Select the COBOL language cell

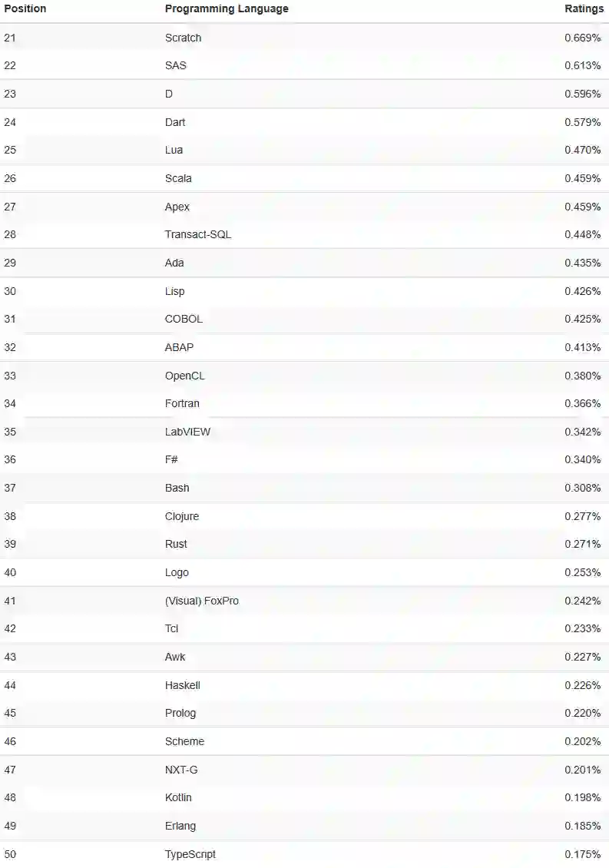(184, 319)
